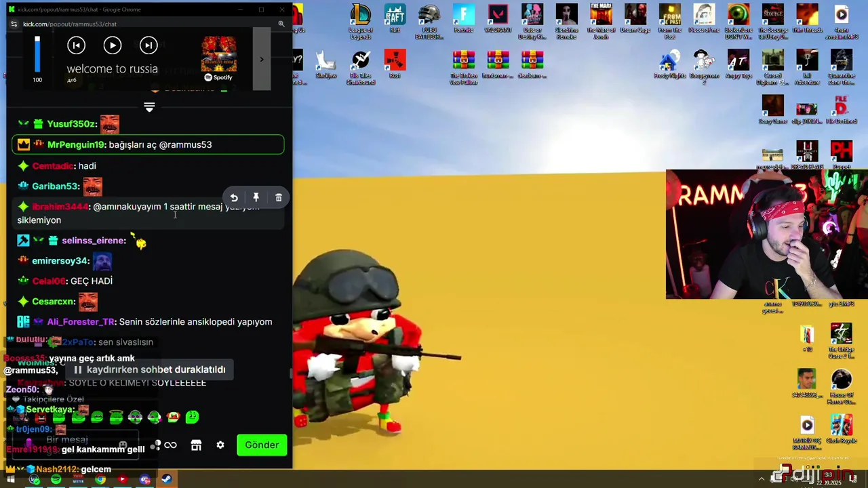Image resolution: width=868 pixels, height=488 pixels.
Task: Open next media card arrow
Action: point(262,59)
